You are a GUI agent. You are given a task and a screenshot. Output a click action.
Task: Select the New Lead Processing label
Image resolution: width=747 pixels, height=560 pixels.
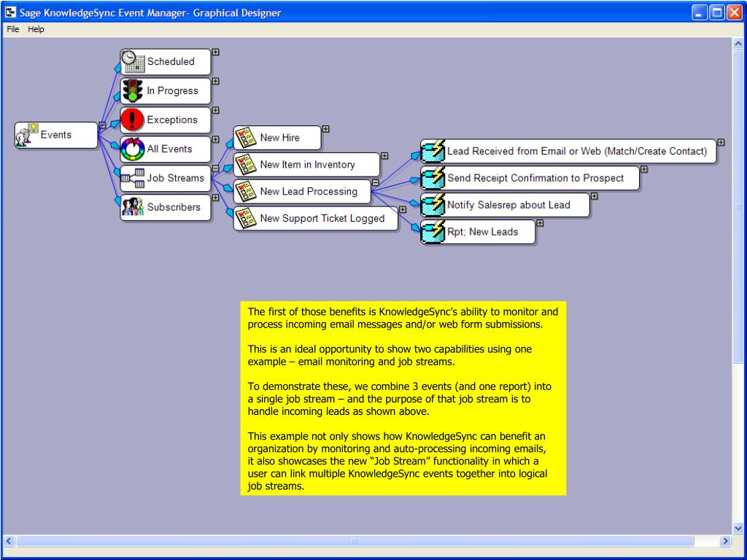(x=309, y=192)
